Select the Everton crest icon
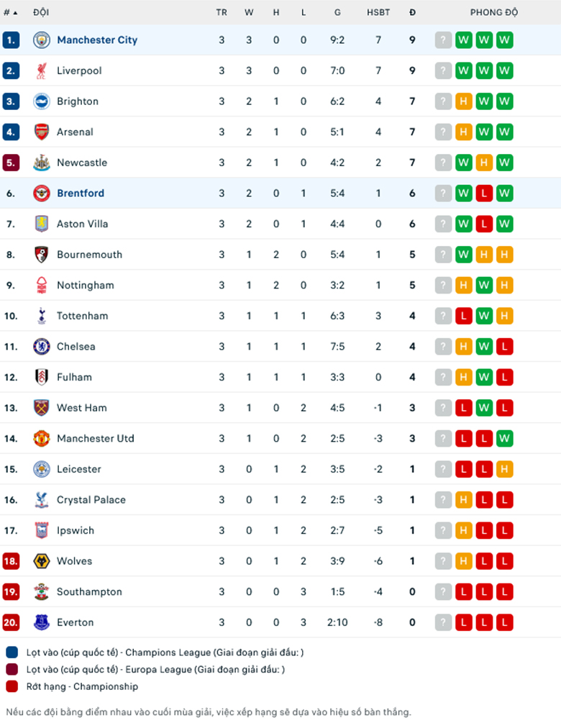561x728 pixels. 42,622
